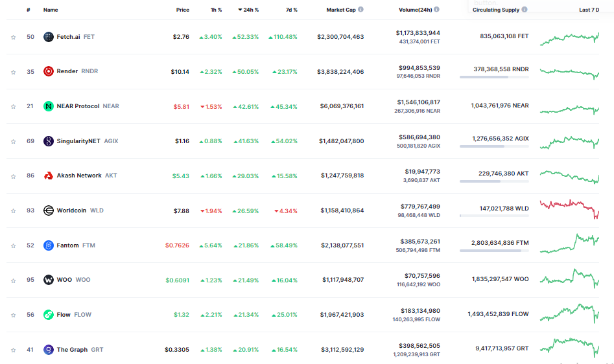Click Flow market cap $1,967,421,903
The width and height of the screenshot is (614, 364).
tap(342, 315)
